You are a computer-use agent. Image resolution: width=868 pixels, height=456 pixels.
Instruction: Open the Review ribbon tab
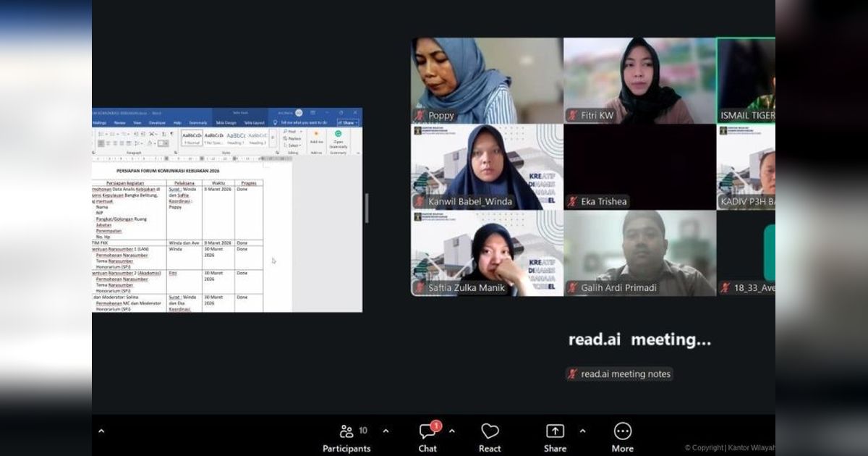click(x=121, y=122)
